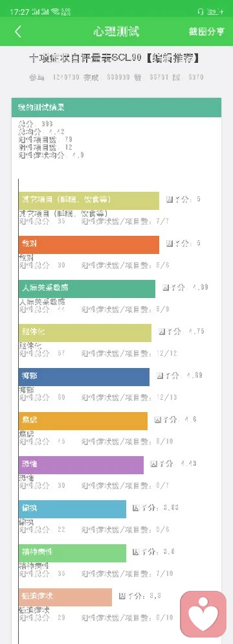Select the orange-yellow 焦虑 bar
This screenshot has width=233, height=644.
point(83,421)
